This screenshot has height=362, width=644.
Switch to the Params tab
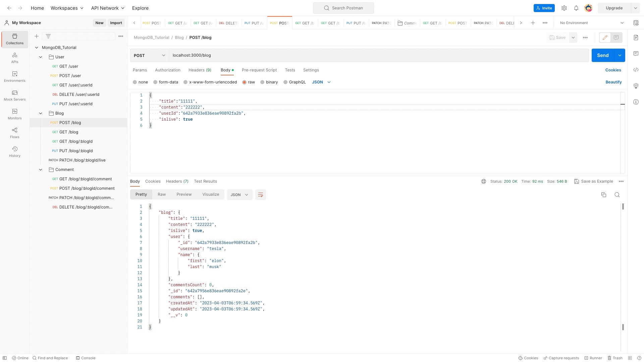(x=140, y=70)
